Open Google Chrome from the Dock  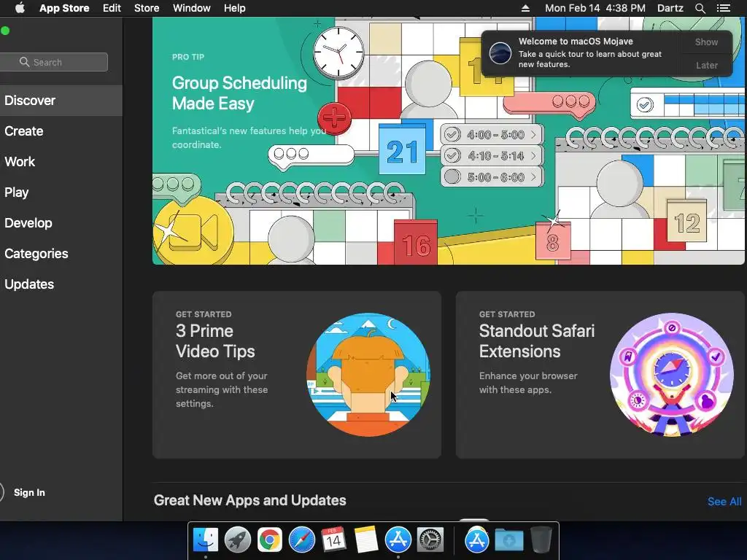(270, 540)
